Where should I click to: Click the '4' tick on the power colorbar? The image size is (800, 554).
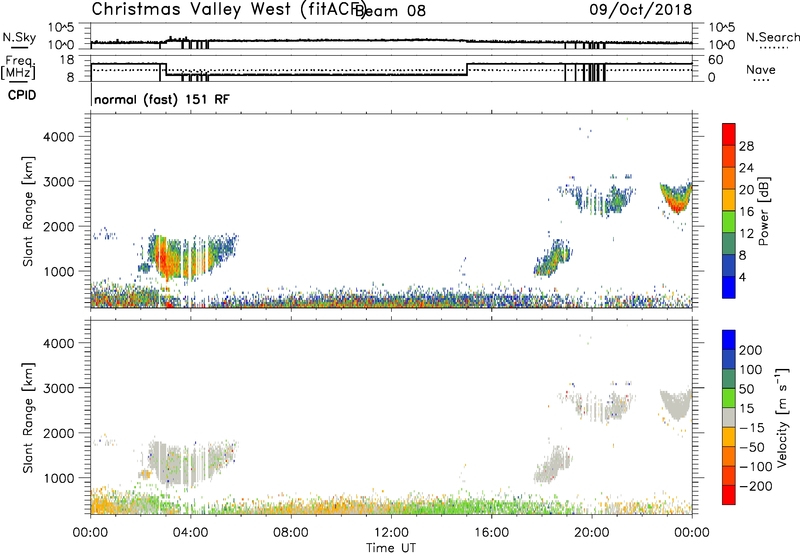[742, 277]
